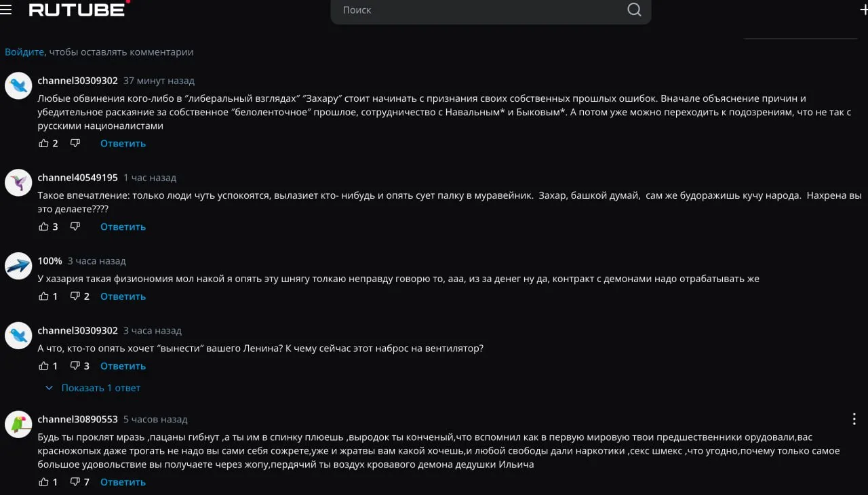Viewport: 868px width, 495px height.
Task: Open the parrot avatar of channel30890553
Action: point(18,424)
